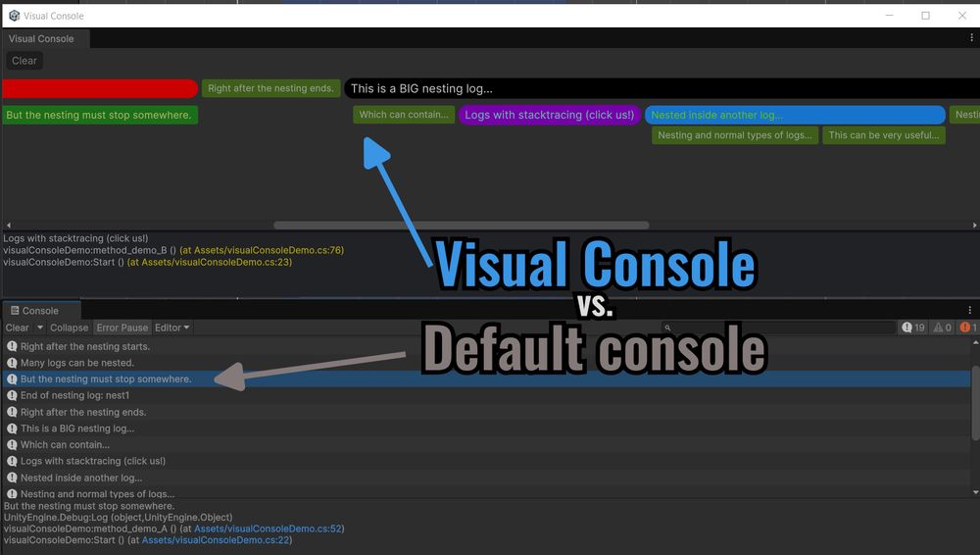Open the Clear options dropdown arrow

pos(39,328)
